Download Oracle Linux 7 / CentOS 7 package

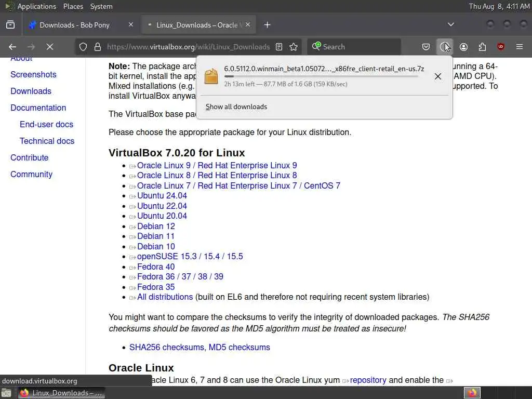click(x=238, y=186)
